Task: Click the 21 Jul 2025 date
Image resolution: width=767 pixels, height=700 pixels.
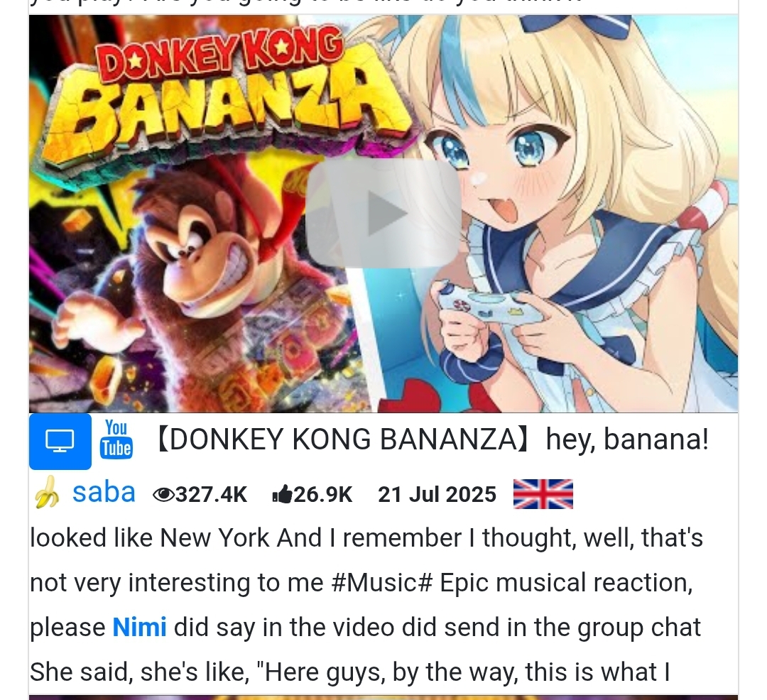Action: click(x=437, y=494)
